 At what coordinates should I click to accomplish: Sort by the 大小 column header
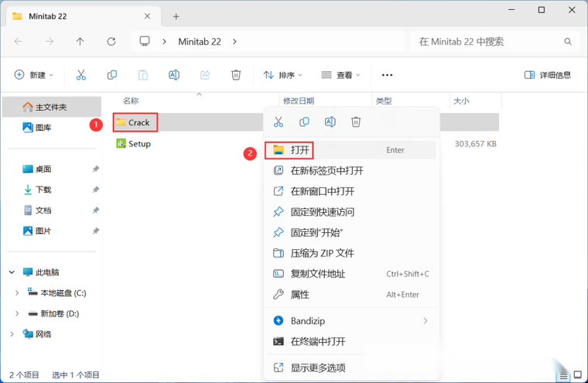461,101
